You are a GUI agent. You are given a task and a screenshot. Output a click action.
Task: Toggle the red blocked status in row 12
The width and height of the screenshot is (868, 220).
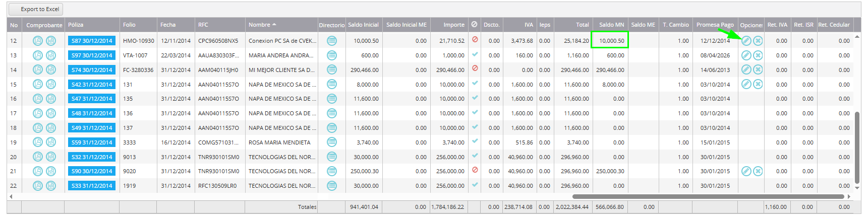click(475, 39)
